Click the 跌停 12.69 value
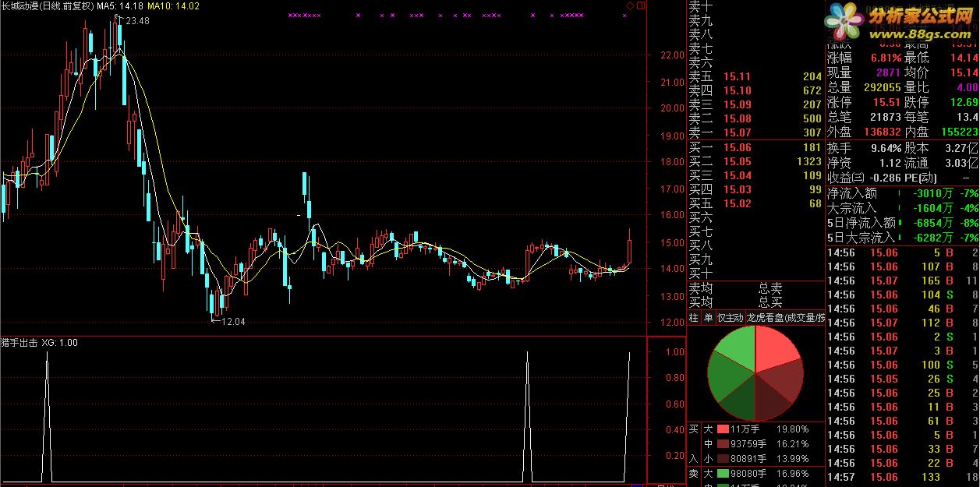 click(964, 102)
